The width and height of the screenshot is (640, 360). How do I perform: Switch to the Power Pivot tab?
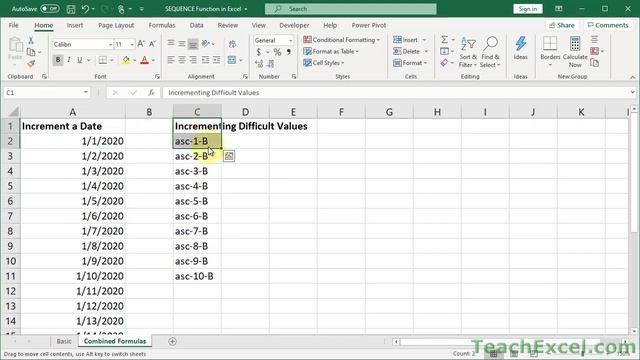[369, 25]
